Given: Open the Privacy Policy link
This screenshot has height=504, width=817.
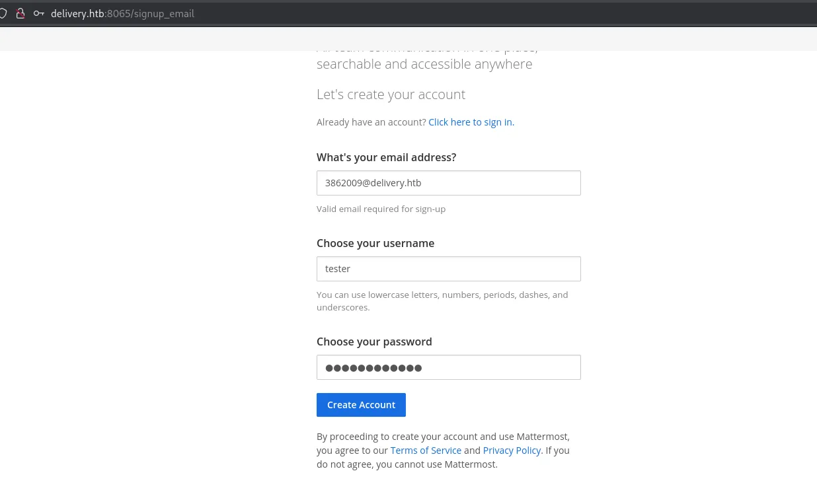Looking at the screenshot, I should [x=512, y=450].
